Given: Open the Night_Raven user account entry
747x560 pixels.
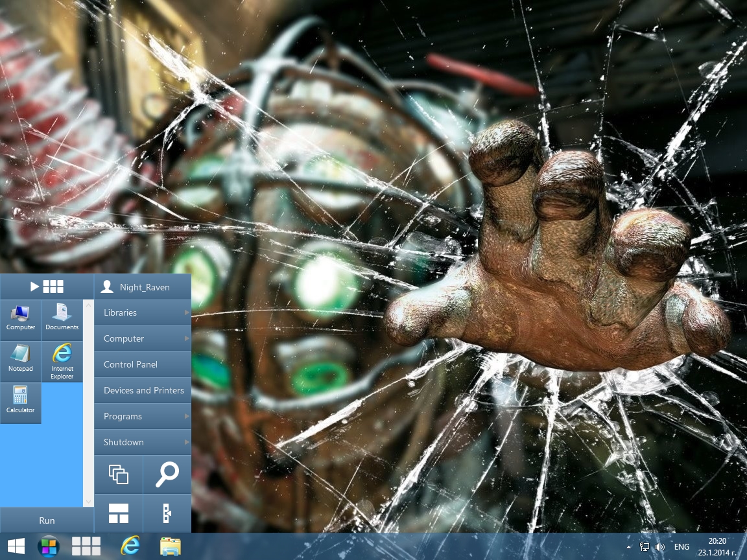Looking at the screenshot, I should (x=143, y=286).
